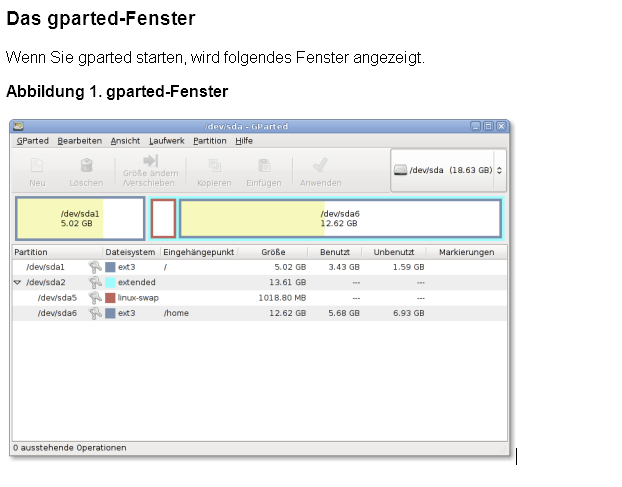Click the 6.93 GB unused value
The image size is (622, 487).
click(409, 313)
